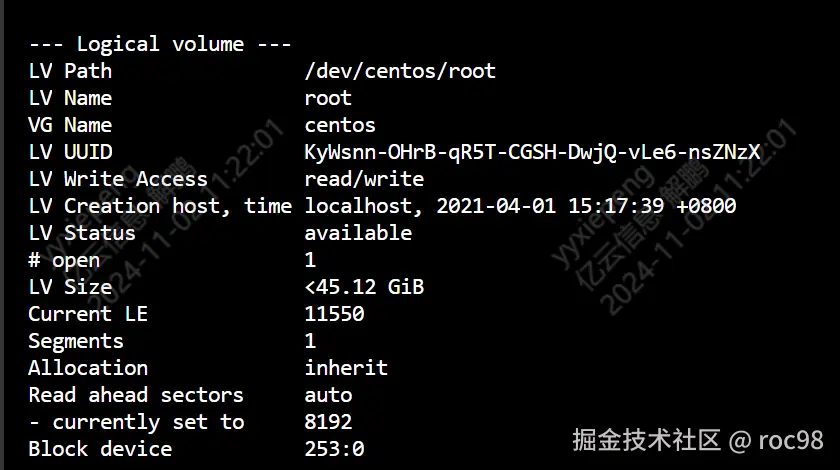Click the VG Name value 'centos'

pos(340,125)
